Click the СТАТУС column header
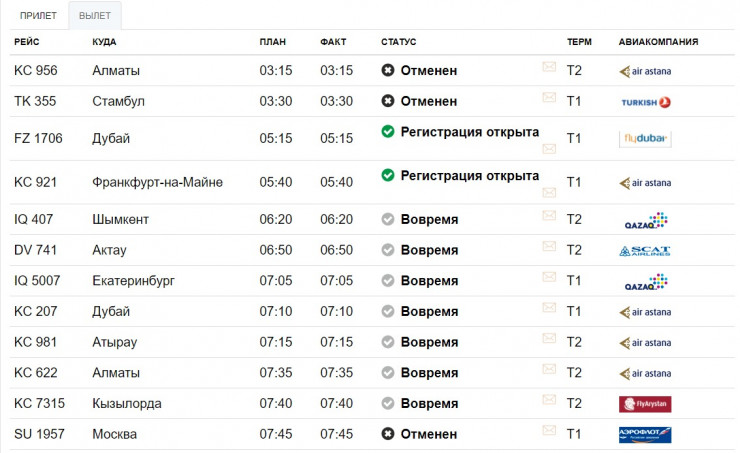 tap(398, 42)
